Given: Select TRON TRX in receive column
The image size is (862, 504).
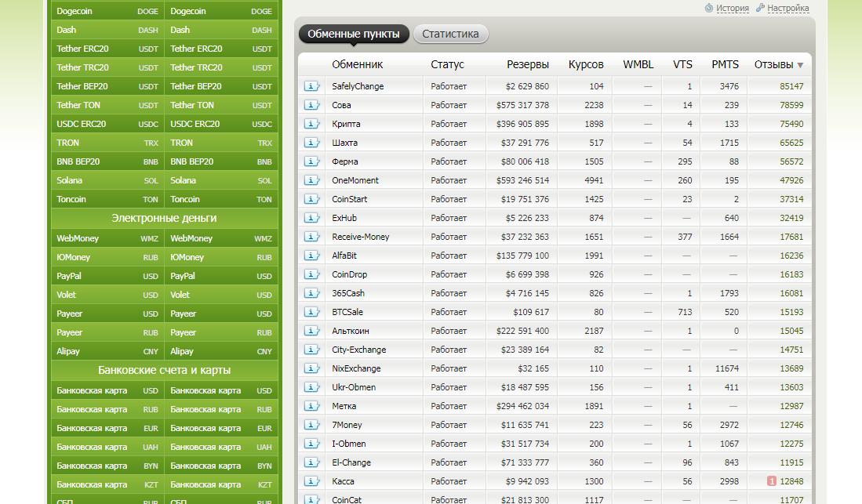Looking at the screenshot, I should [221, 143].
